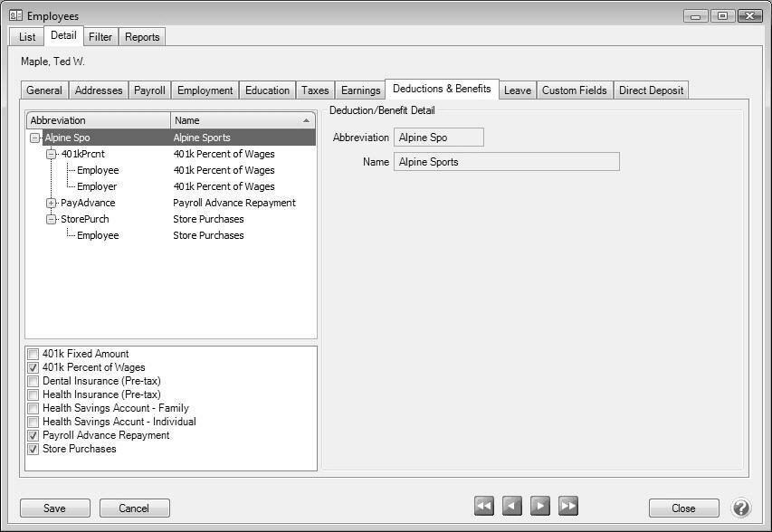This screenshot has height=532, width=772.
Task: Select the Reports tab
Action: tap(142, 37)
